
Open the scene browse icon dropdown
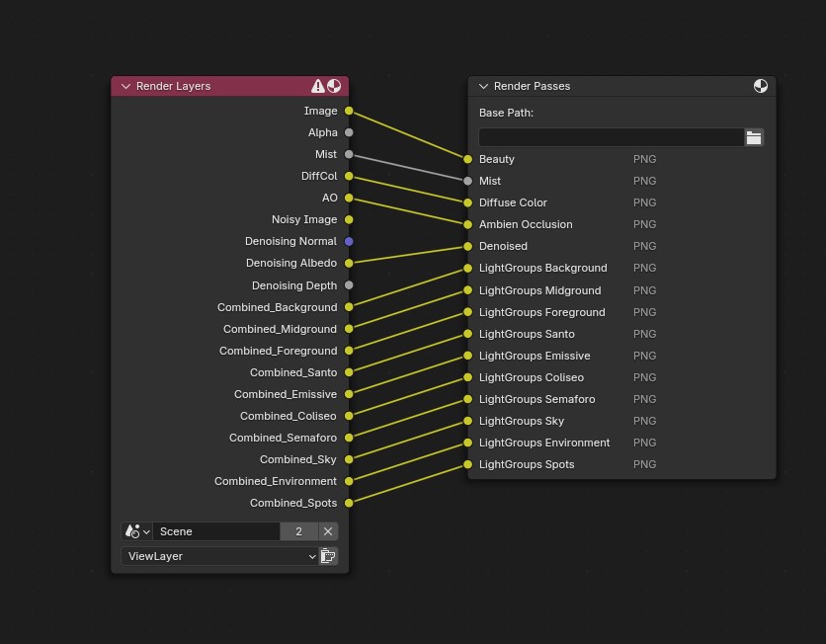coord(137,531)
